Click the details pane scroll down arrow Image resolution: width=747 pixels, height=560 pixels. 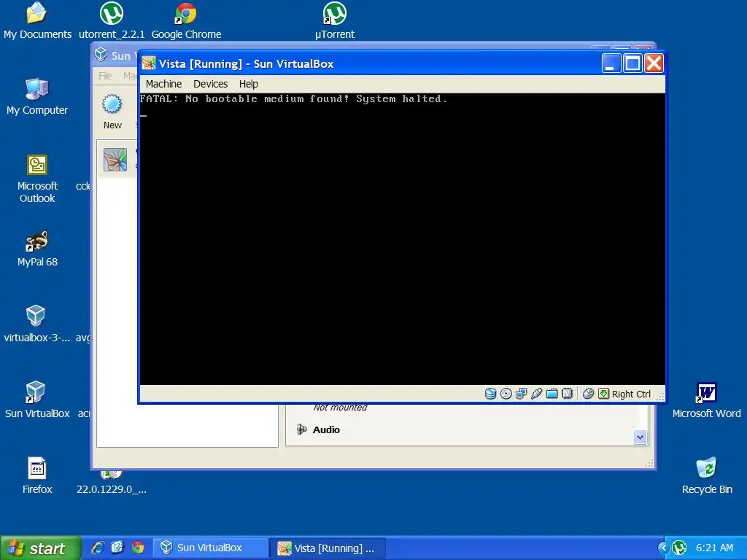click(x=640, y=437)
